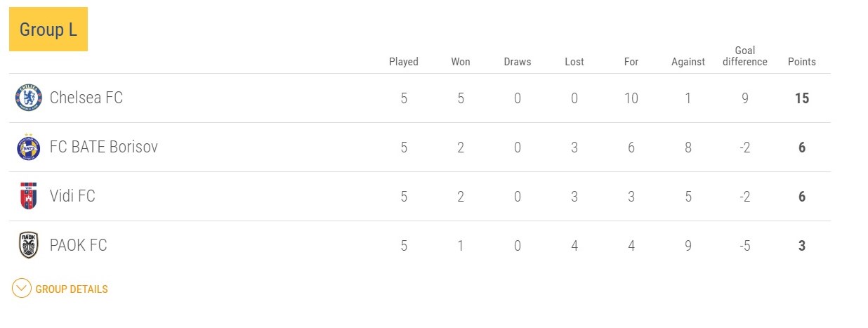868x328 pixels.
Task: Click the Won column header
Action: [461, 62]
